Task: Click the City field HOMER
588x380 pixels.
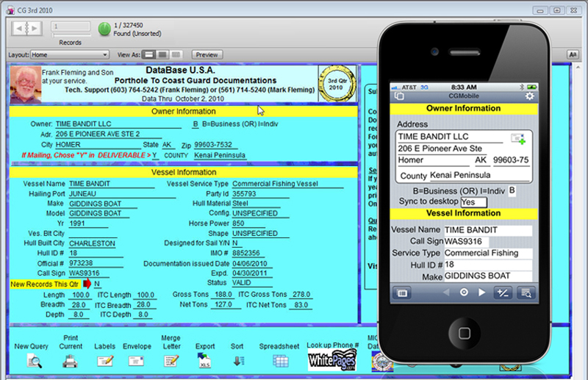Action: (98, 145)
